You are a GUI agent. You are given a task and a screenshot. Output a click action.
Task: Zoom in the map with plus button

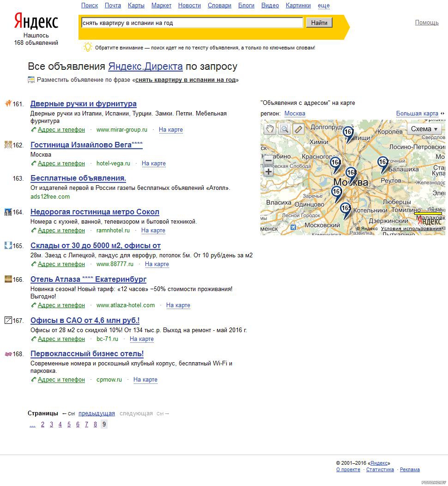[269, 172]
